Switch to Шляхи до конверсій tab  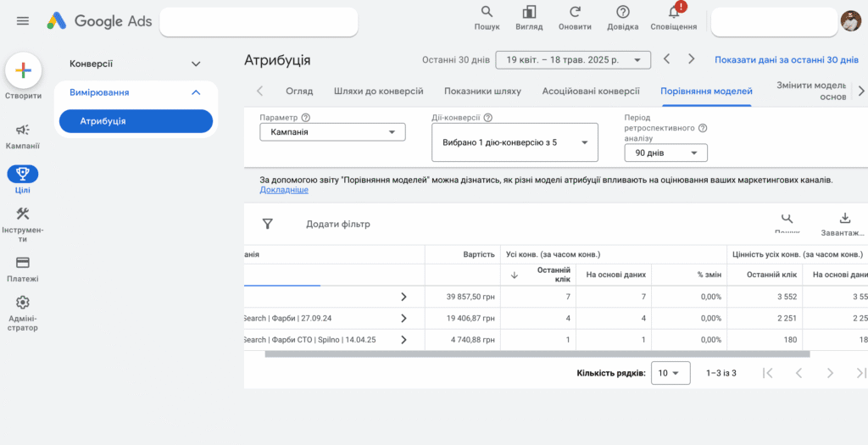pos(379,92)
